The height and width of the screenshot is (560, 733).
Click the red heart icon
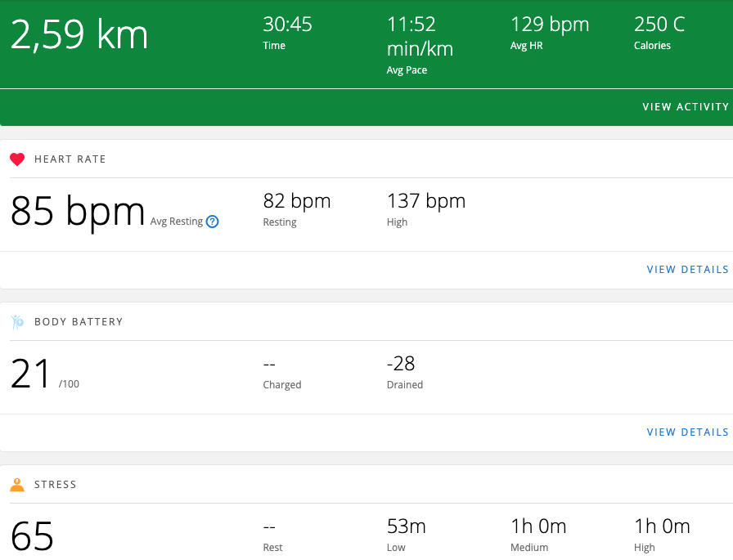coord(17,159)
